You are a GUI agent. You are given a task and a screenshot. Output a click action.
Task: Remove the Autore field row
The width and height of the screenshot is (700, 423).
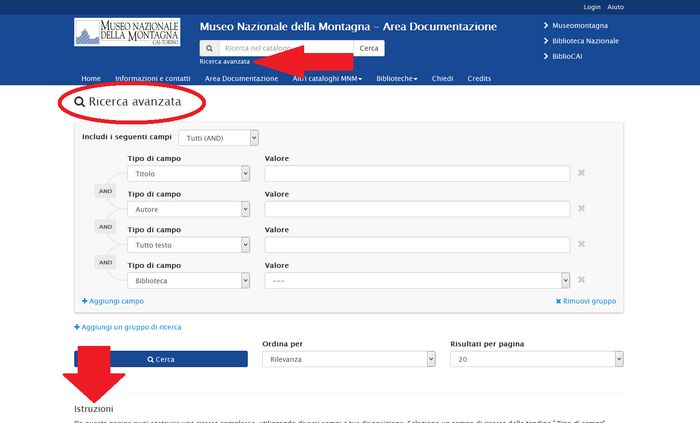click(581, 208)
